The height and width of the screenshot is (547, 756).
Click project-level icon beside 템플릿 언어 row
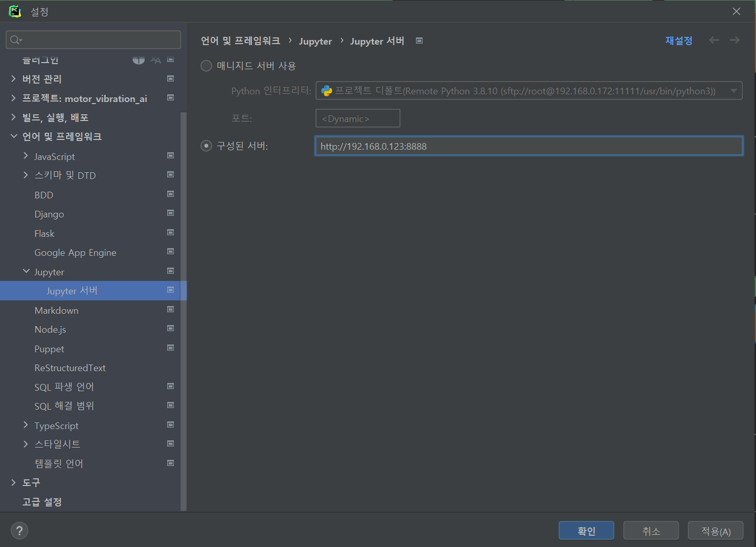[171, 463]
